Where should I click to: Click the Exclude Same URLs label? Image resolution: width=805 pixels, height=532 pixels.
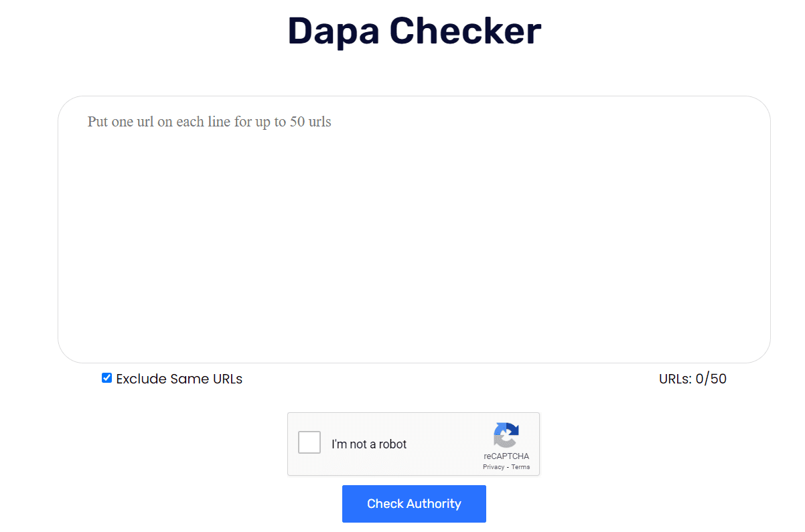(x=178, y=379)
